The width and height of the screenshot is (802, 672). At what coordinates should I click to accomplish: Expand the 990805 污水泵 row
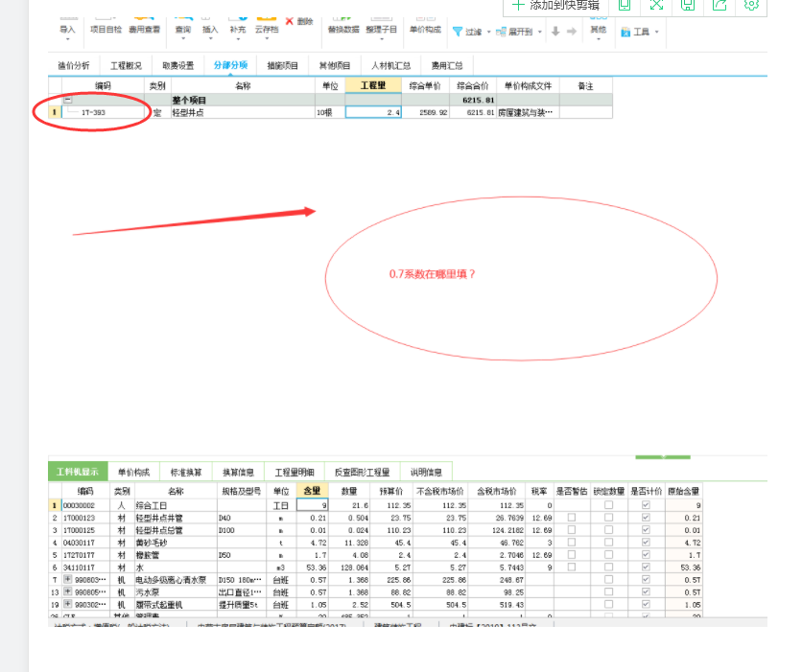pos(67,591)
